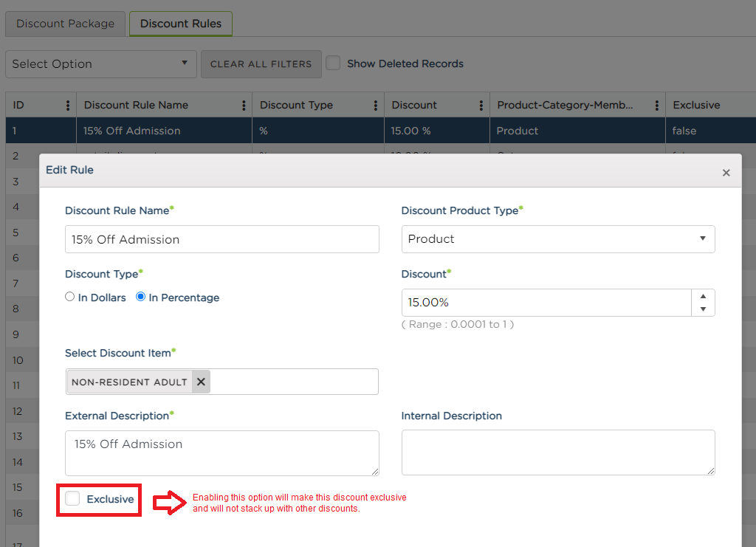Select In Percentage radio option
The width and height of the screenshot is (756, 547).
[x=140, y=297]
